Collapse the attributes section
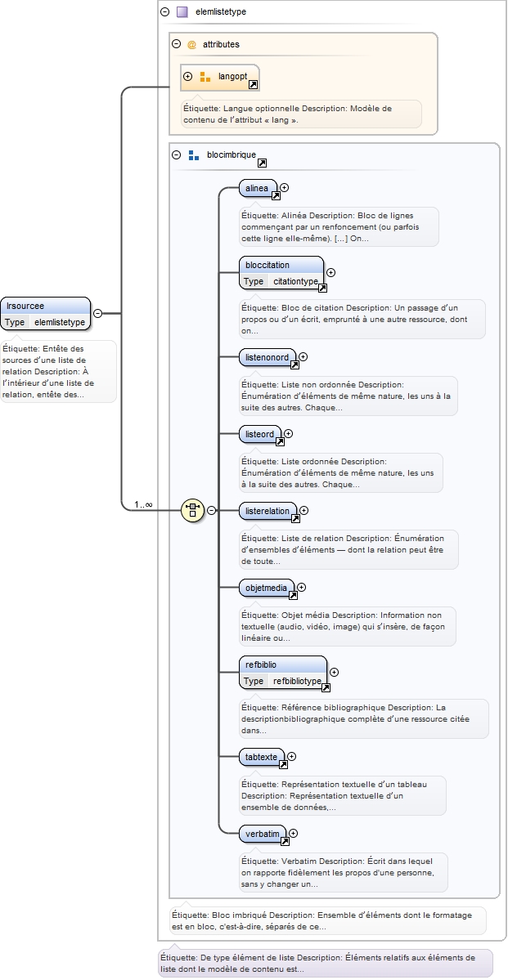The height and width of the screenshot is (980, 508). click(x=177, y=44)
